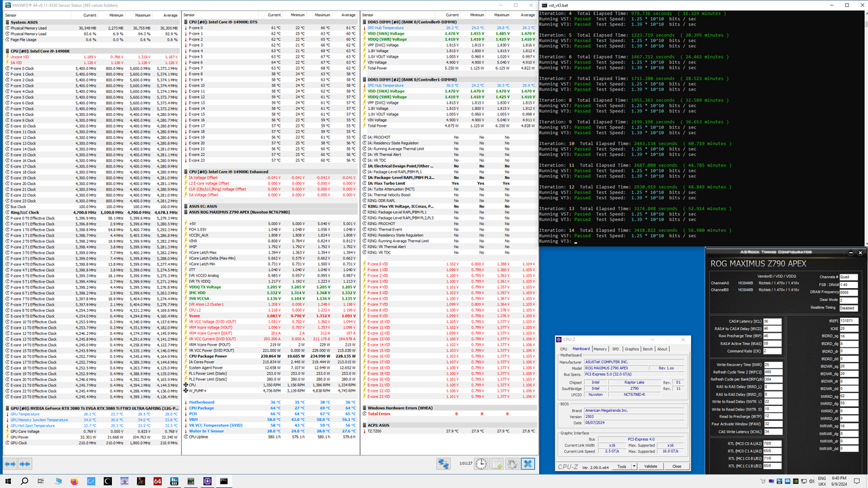Select Physical Memory Used row
This screenshot has height=488, width=868.
pos(92,28)
